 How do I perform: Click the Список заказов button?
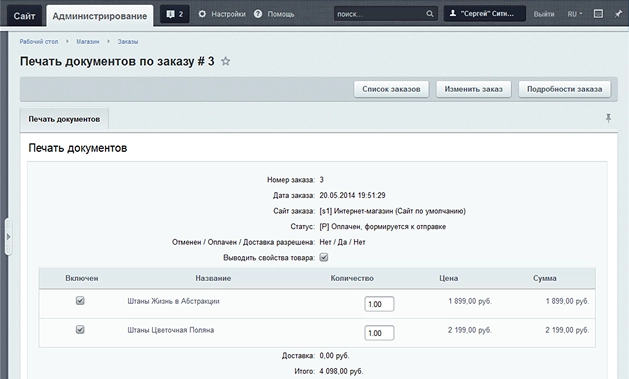click(391, 89)
